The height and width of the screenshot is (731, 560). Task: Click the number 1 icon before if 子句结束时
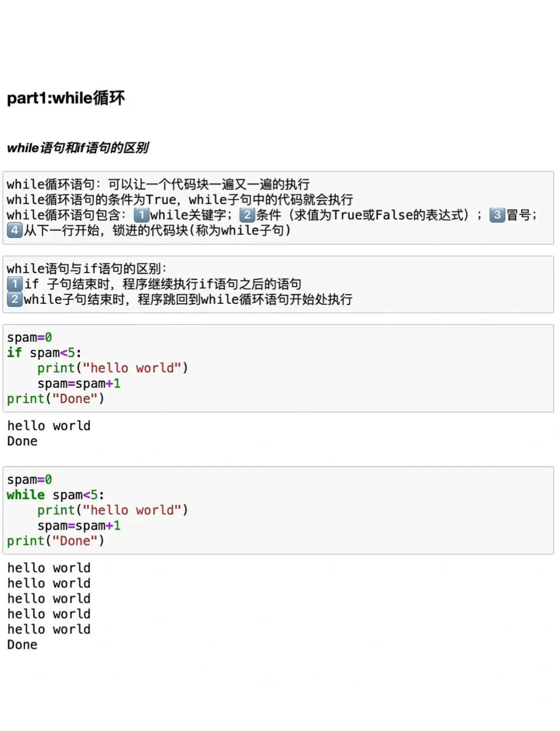click(x=15, y=284)
